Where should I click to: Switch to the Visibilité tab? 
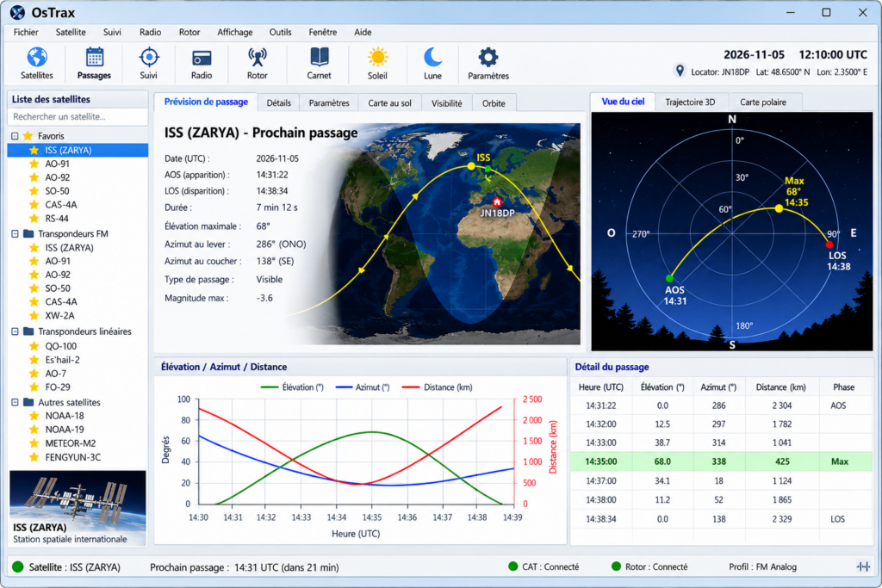tap(447, 102)
